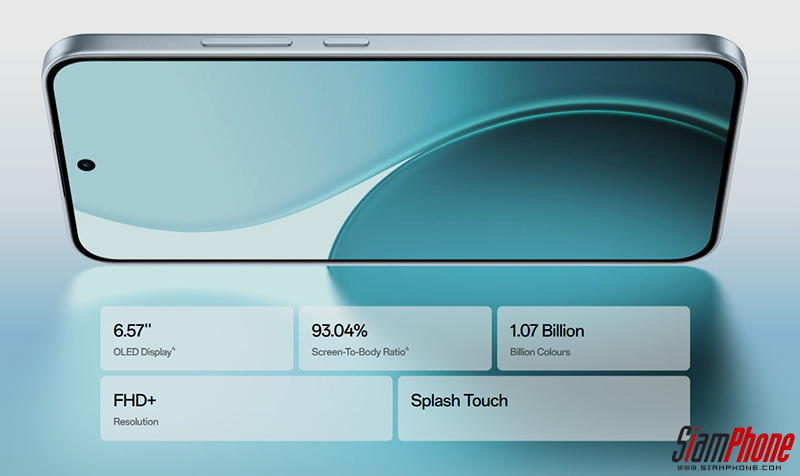
Task: Click the "Splash Touch" heading
Action: (459, 401)
